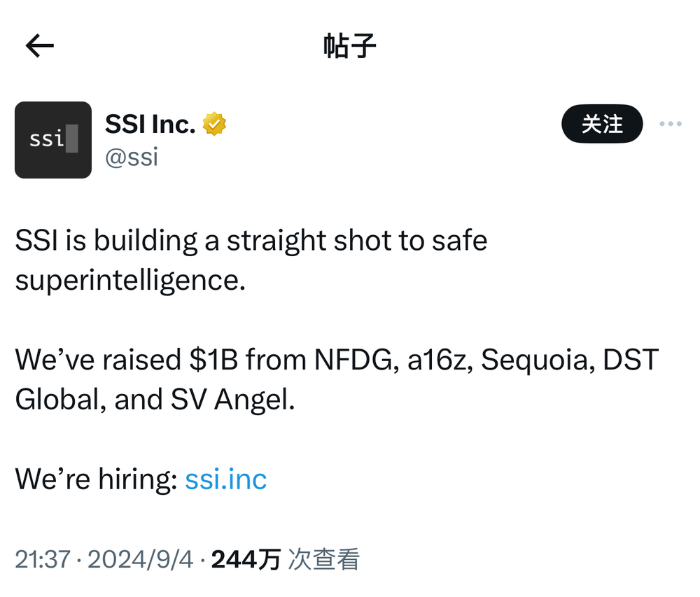
Task: Click the word superintelligence in the post
Action: point(130,281)
